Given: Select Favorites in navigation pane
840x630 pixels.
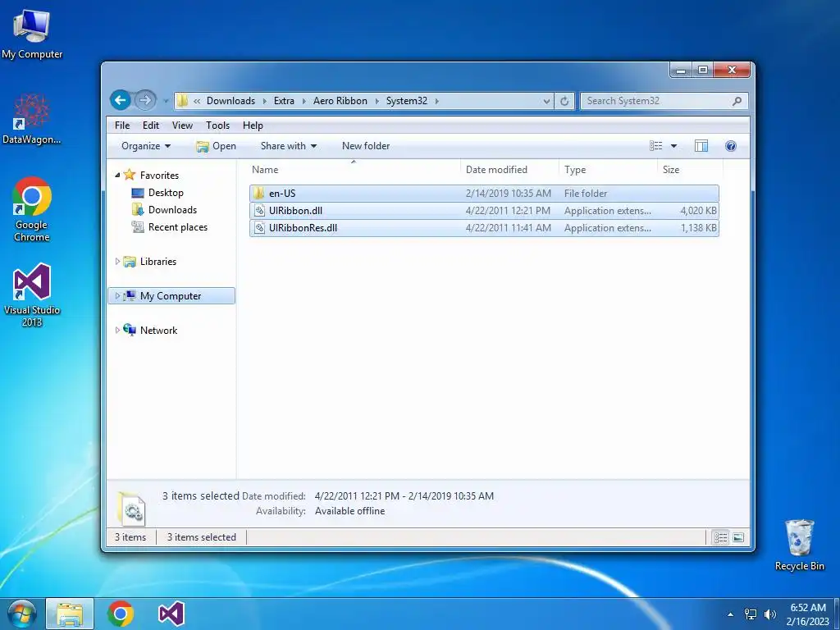Looking at the screenshot, I should pos(159,176).
